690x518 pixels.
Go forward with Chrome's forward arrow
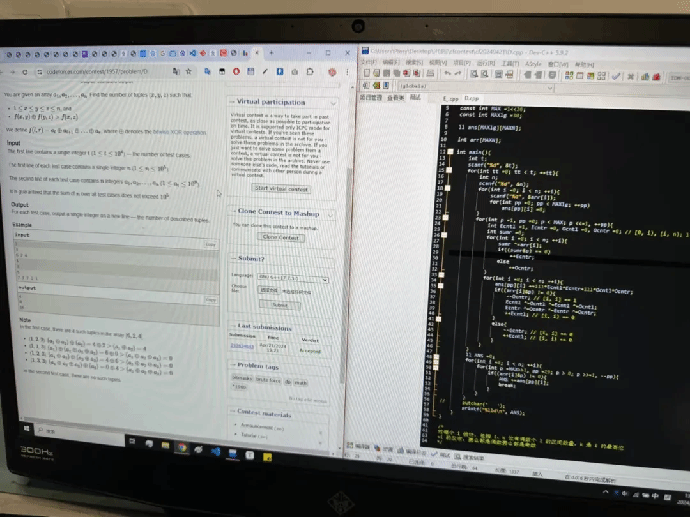(12, 72)
